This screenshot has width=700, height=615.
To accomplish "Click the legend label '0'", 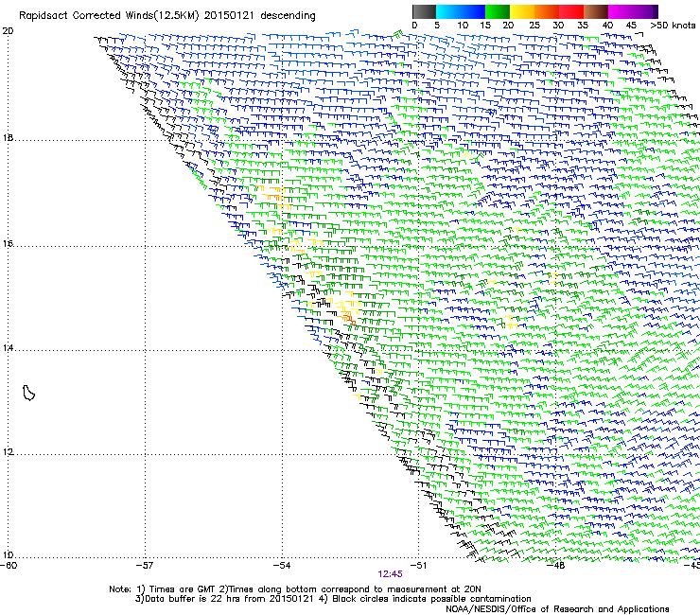I will click(414, 26).
